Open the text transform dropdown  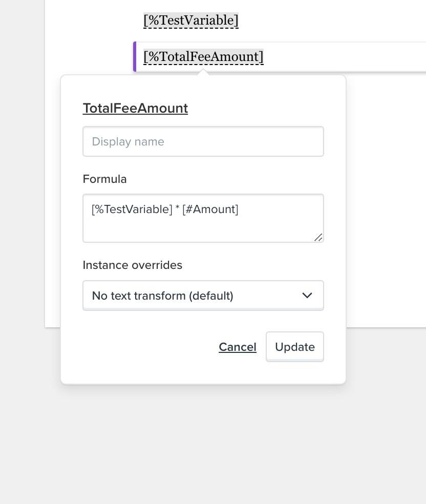coord(203,296)
